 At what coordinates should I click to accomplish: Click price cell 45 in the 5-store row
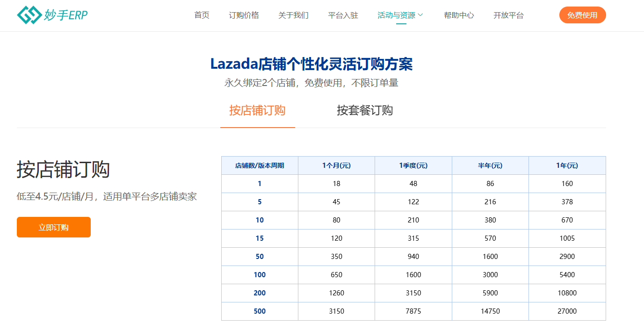tap(336, 202)
